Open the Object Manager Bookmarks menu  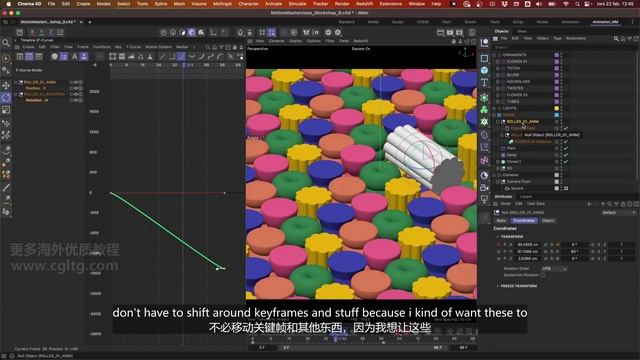tap(576, 38)
